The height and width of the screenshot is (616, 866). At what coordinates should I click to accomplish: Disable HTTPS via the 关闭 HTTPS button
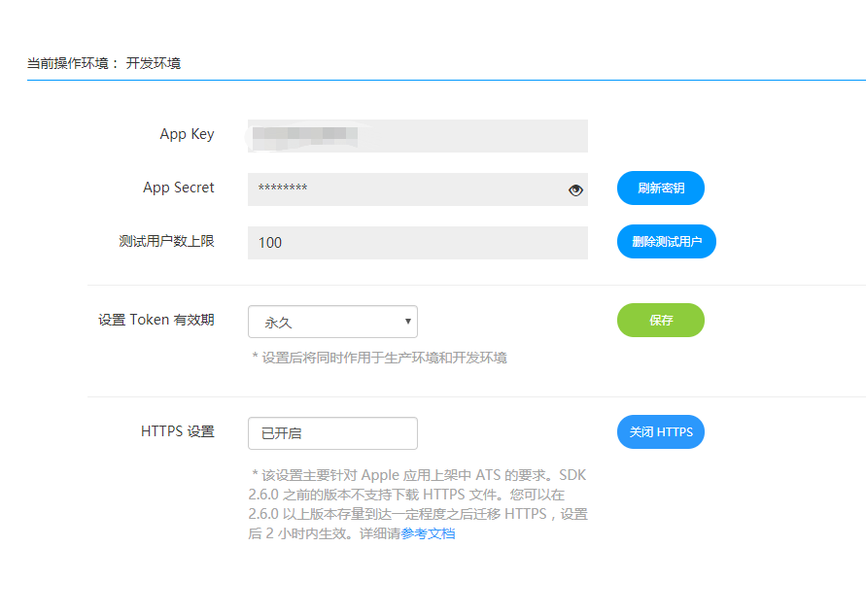click(x=660, y=432)
